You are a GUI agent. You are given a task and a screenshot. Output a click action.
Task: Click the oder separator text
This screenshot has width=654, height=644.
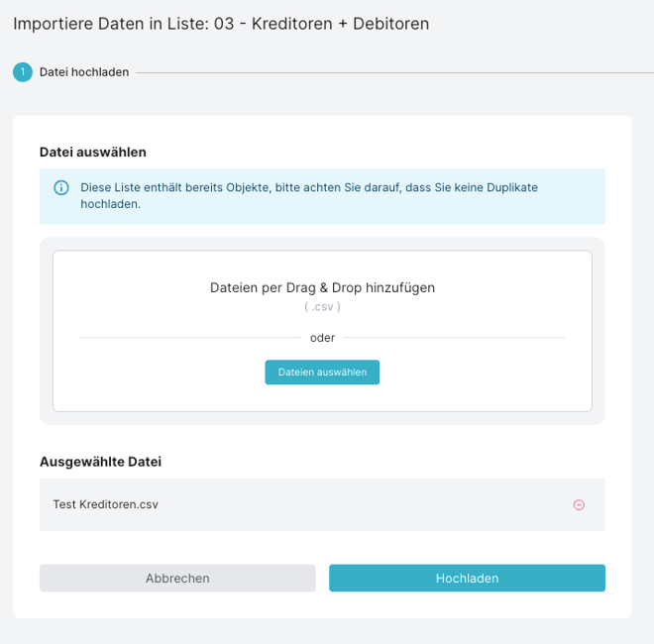322,338
